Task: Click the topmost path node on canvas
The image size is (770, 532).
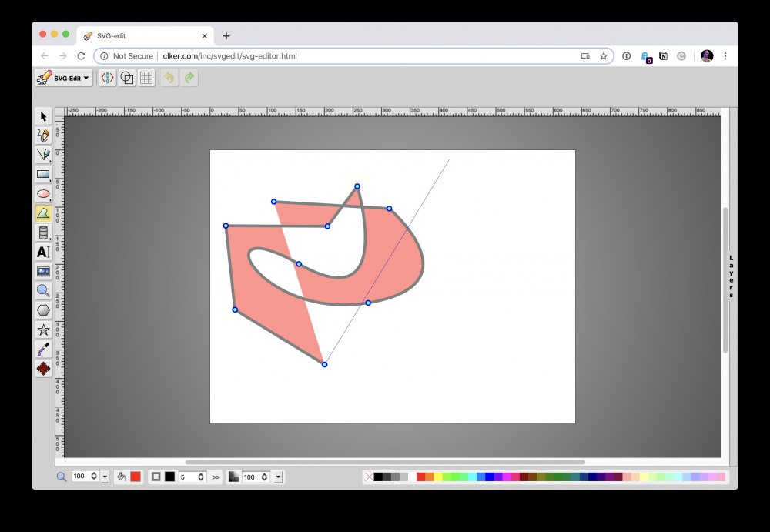Action: pos(357,186)
